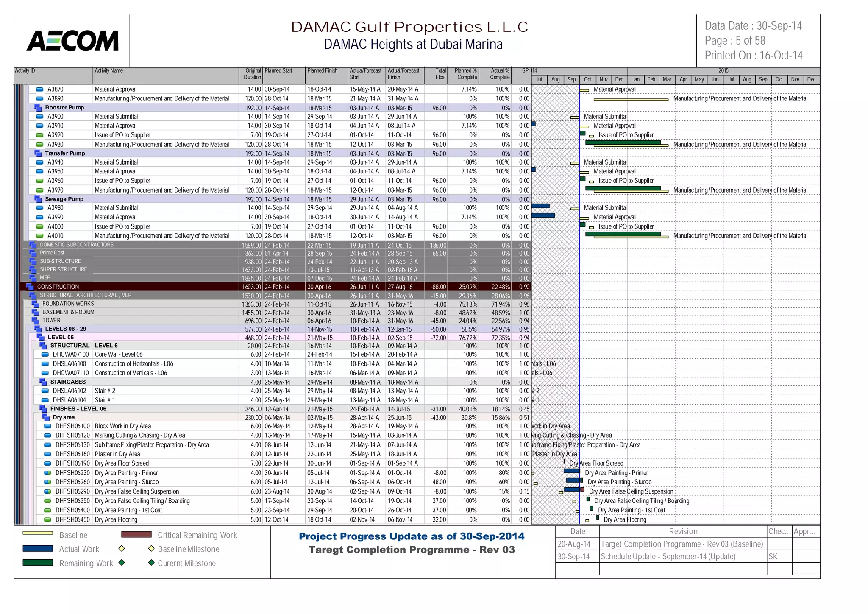Click Schedule Update - September-14 revision entry
The image size is (868, 614).
point(668,557)
